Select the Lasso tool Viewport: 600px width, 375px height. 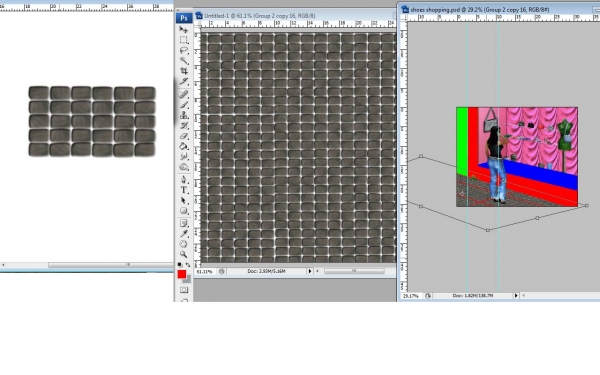click(x=184, y=51)
